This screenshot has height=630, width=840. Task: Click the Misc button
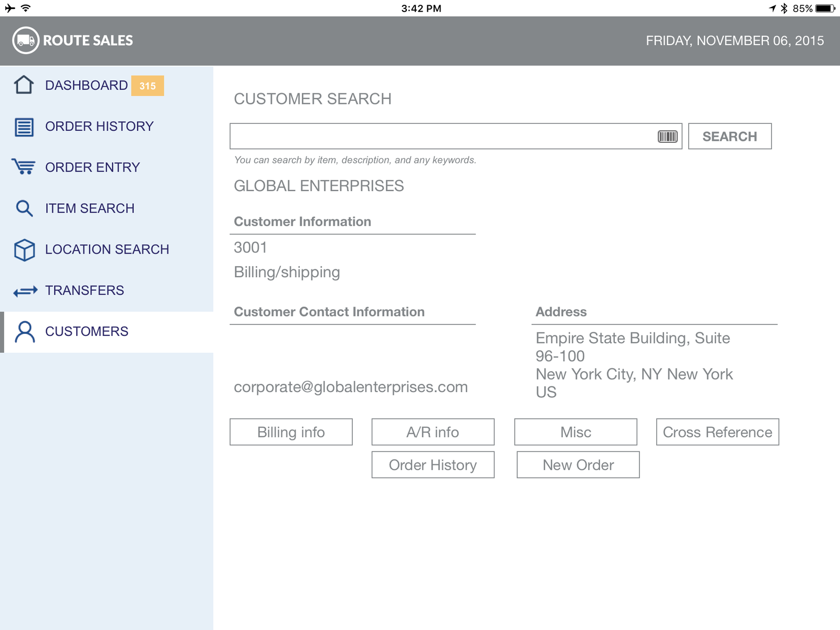tap(575, 432)
